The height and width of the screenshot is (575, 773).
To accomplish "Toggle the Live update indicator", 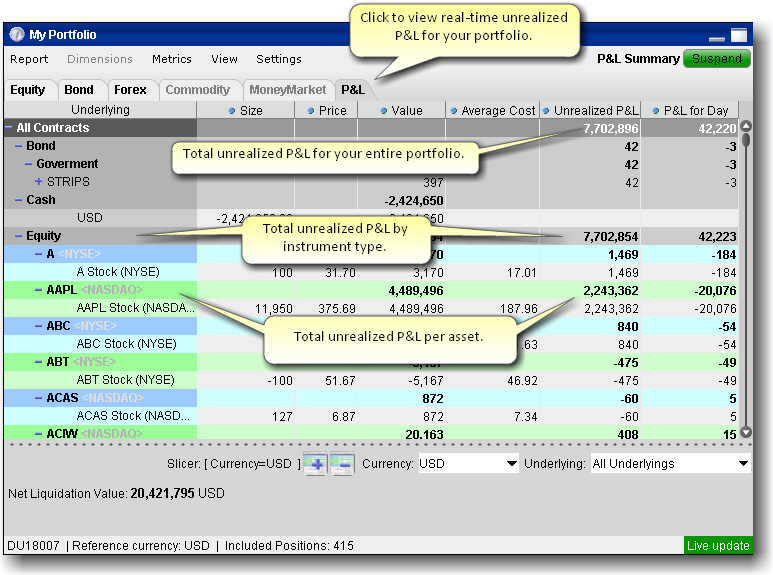I will coord(718,545).
